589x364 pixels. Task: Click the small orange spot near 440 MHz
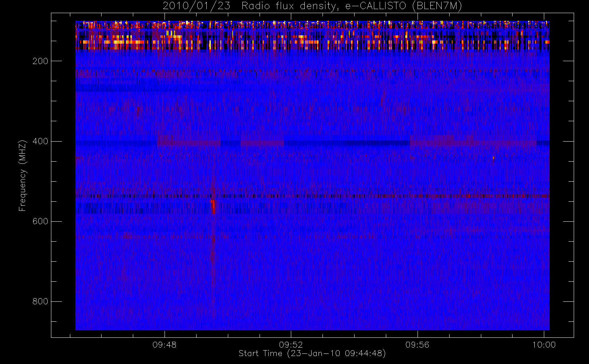(x=493, y=158)
